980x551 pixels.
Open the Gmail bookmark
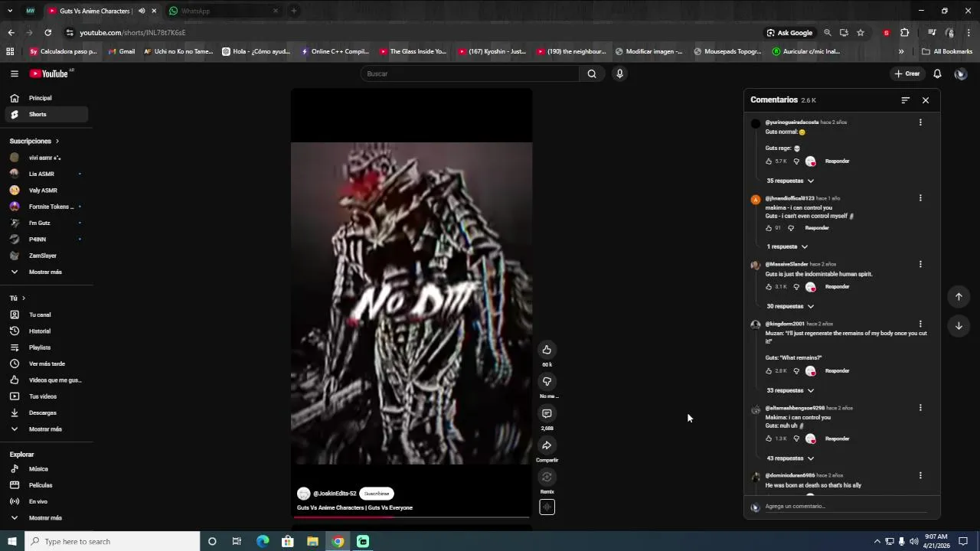point(122,52)
